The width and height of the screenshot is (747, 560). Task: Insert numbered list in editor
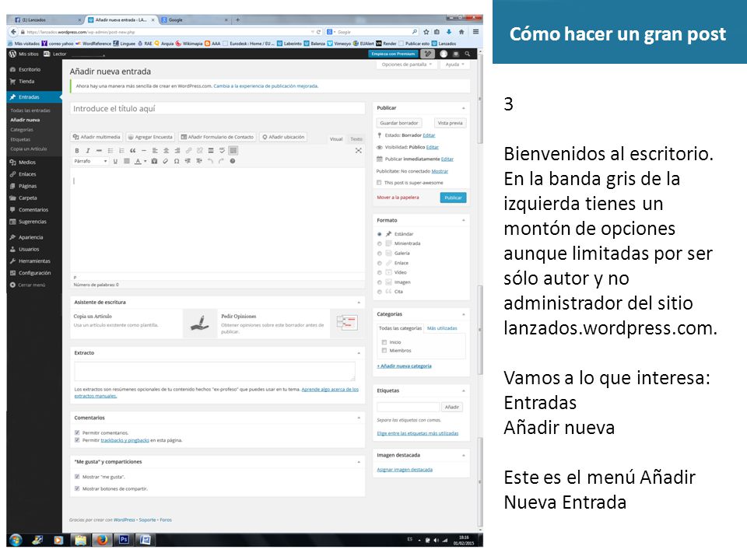[x=121, y=150]
